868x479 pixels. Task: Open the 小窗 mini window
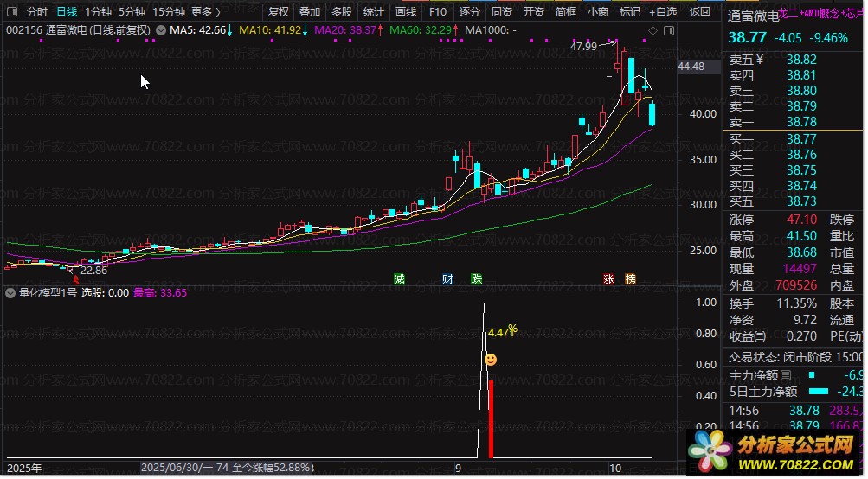[598, 11]
